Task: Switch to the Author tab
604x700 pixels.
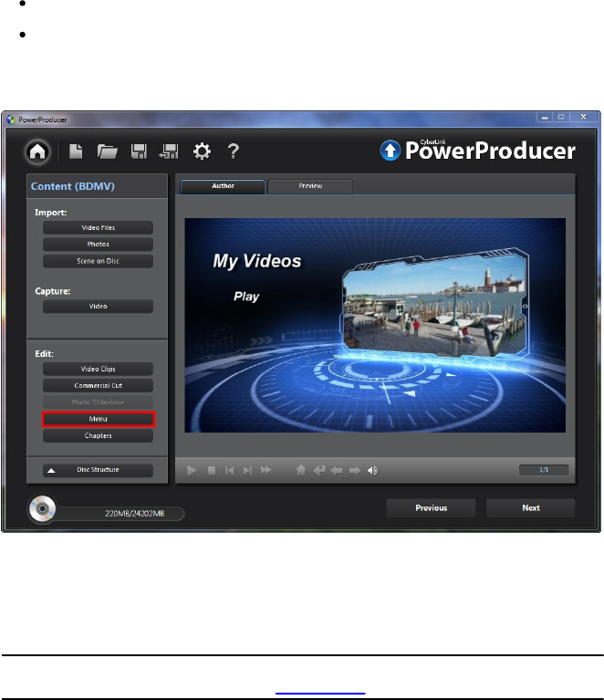Action: [x=223, y=186]
